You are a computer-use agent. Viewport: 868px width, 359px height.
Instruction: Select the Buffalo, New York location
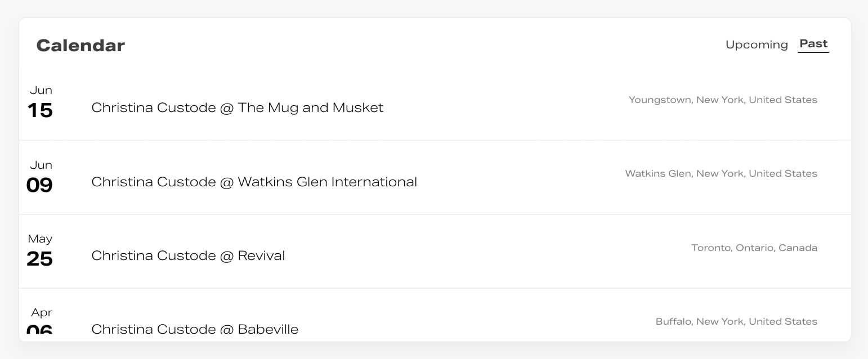coord(736,321)
